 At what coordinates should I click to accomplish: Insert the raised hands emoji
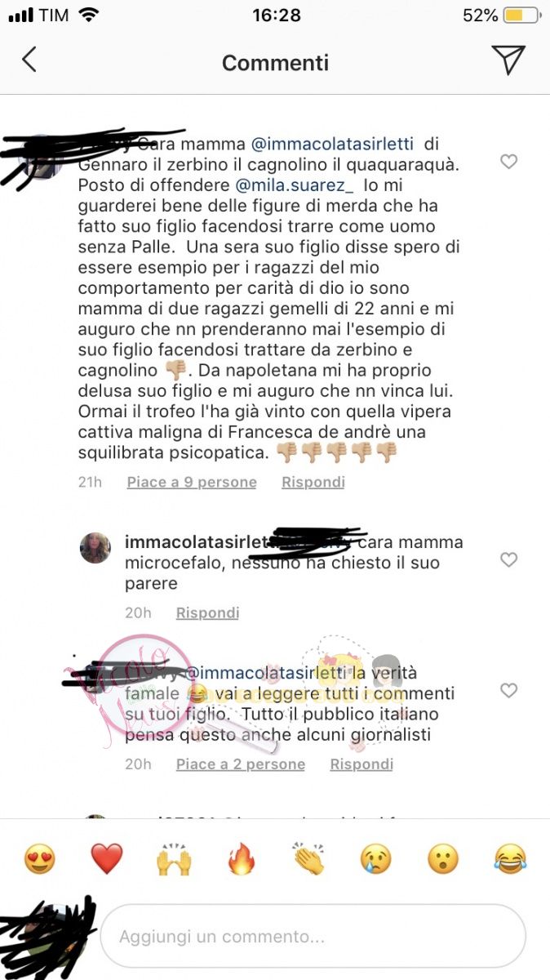pyautogui.click(x=174, y=859)
